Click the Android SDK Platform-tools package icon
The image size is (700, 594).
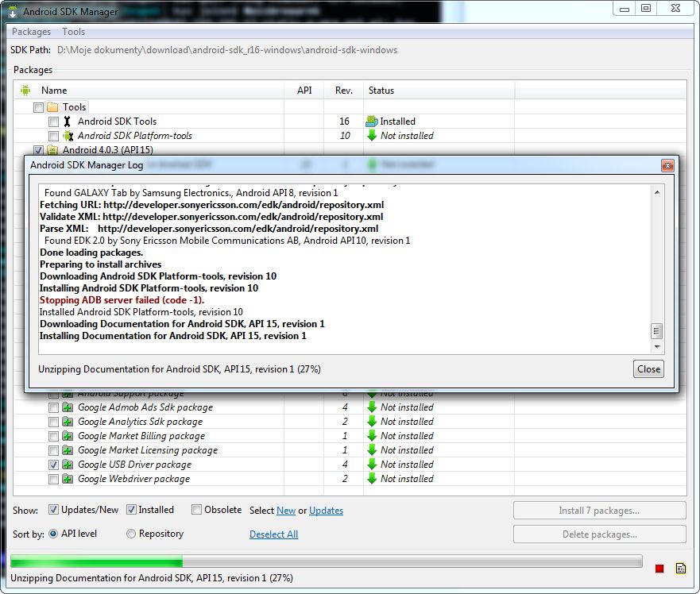pos(68,136)
